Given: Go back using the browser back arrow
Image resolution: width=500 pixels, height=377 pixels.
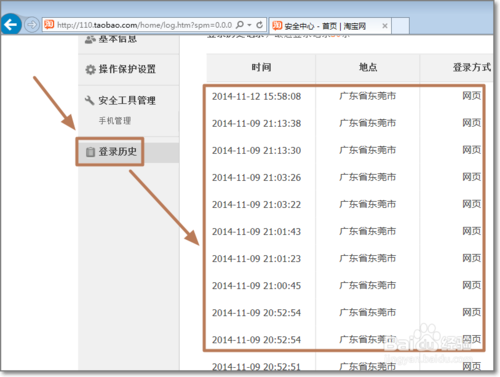Looking at the screenshot, I should point(11,24).
